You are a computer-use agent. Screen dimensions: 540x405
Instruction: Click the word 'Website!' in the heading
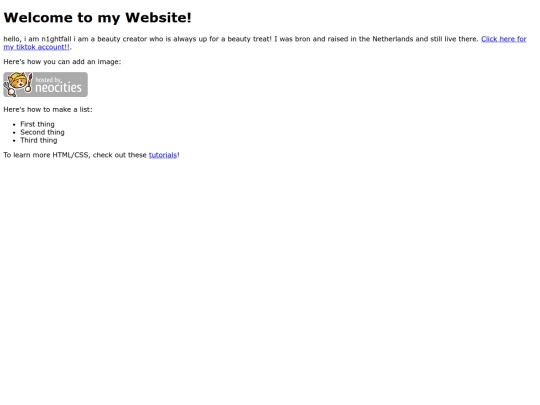(158, 18)
